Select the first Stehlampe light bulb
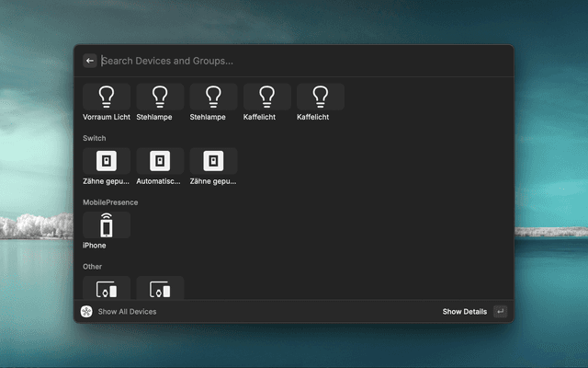588x368 pixels. pyautogui.click(x=160, y=98)
